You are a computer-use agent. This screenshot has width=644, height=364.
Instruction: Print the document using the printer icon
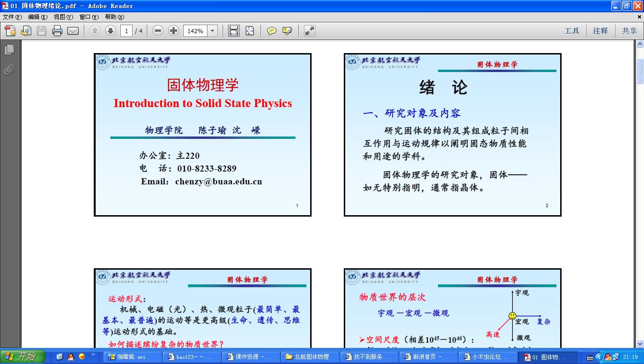click(57, 31)
